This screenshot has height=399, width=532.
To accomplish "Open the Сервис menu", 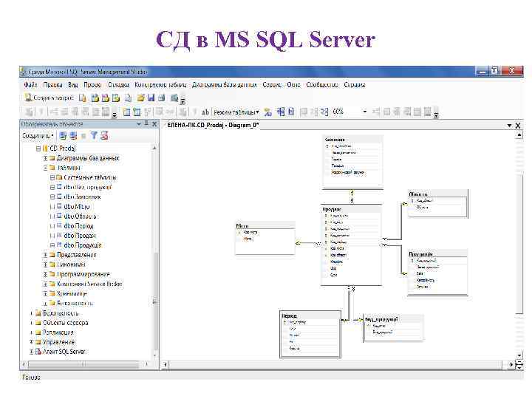I will (272, 85).
